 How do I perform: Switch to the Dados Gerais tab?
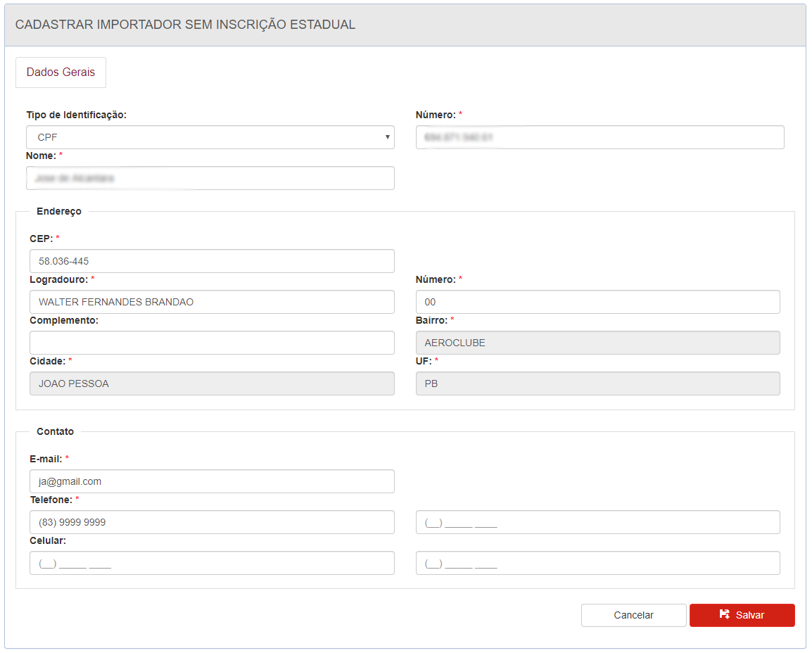tap(61, 72)
